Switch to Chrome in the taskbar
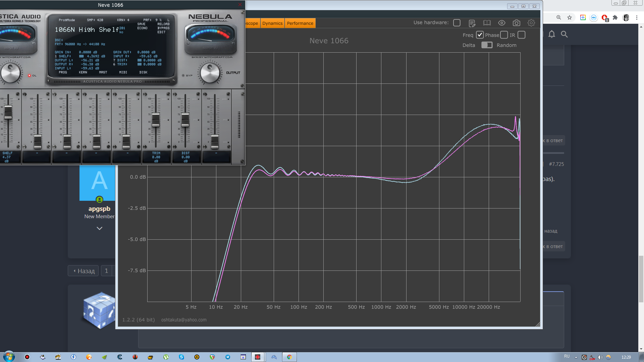 (x=289, y=357)
